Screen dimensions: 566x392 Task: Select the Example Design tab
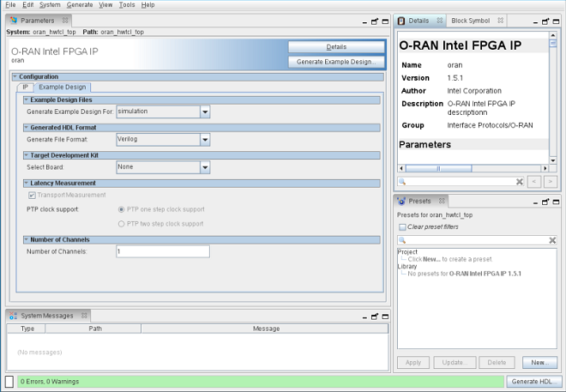63,87
